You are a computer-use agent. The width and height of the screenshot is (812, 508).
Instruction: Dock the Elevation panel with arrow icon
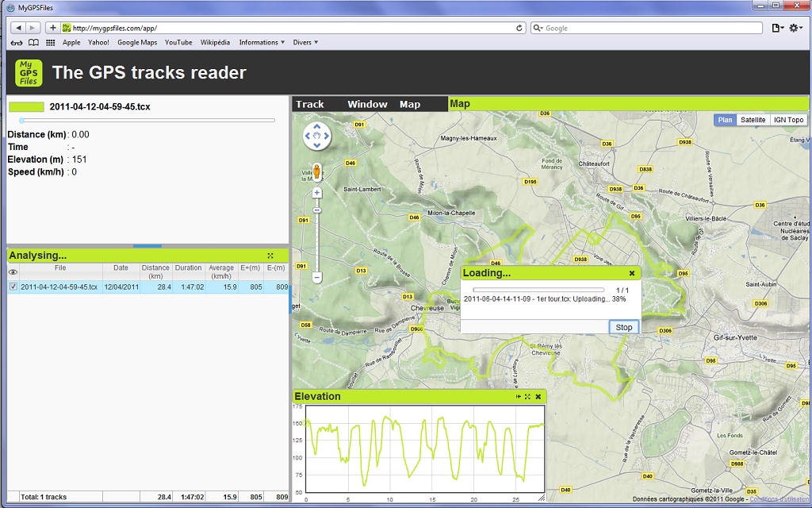coord(518,397)
